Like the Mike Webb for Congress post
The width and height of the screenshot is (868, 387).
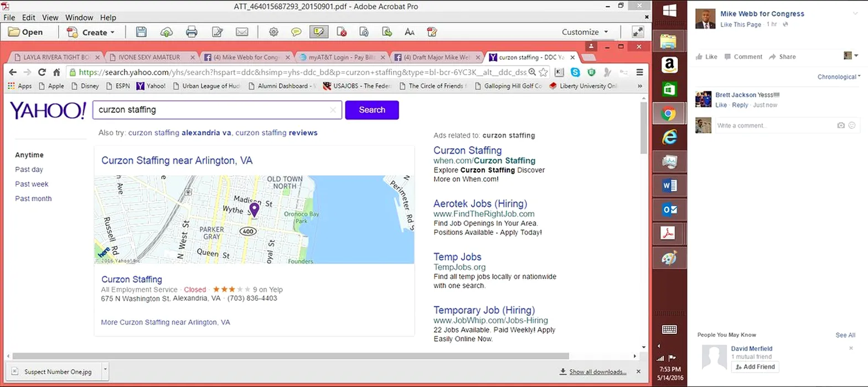pyautogui.click(x=706, y=56)
